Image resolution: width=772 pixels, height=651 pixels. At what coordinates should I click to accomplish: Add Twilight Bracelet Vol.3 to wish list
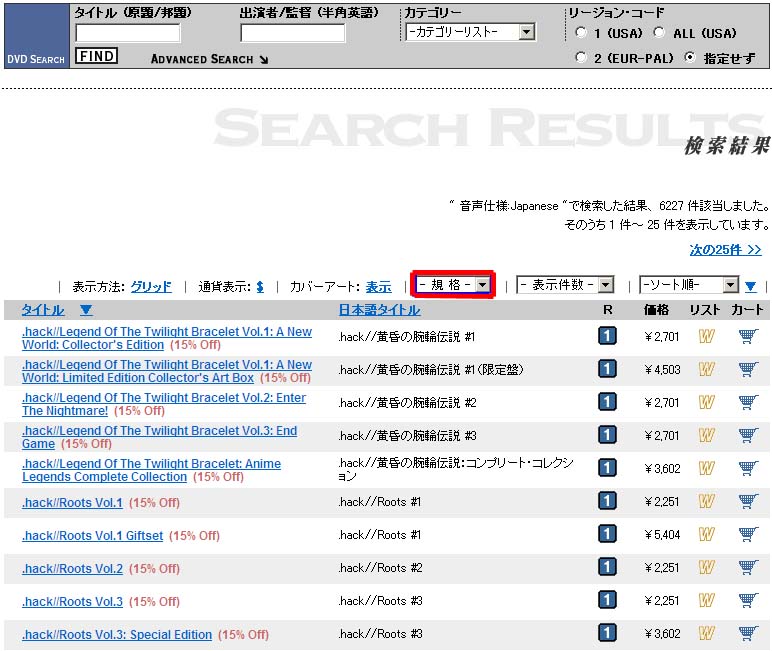706,435
